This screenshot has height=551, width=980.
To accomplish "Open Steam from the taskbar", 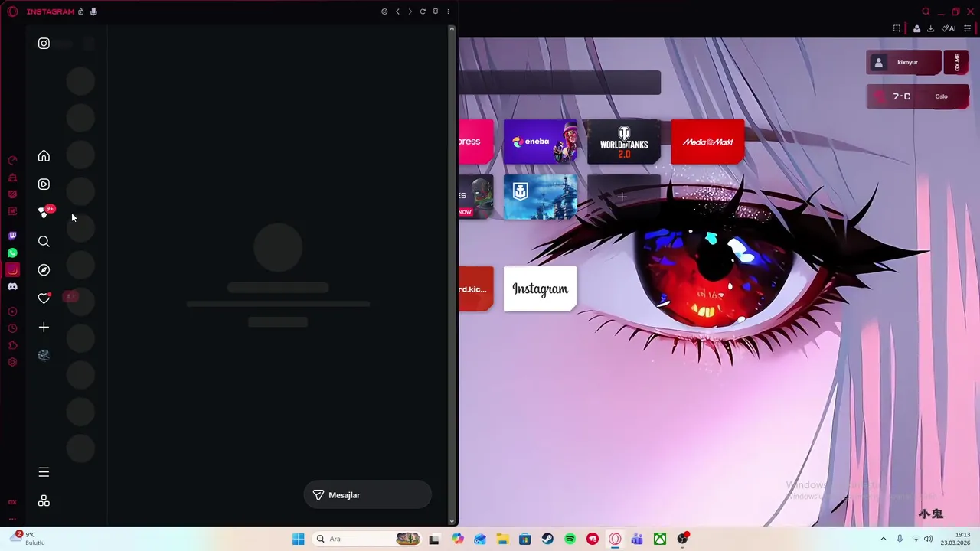I will point(547,539).
